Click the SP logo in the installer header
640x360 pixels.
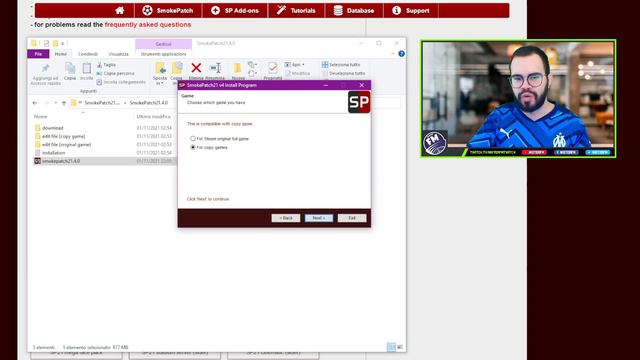pos(359,102)
